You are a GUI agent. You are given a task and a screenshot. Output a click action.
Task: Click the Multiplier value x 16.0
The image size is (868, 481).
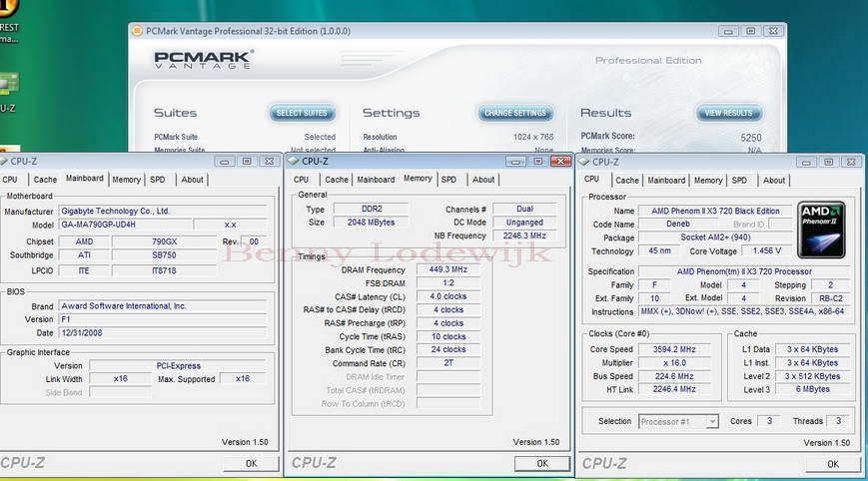(673, 362)
